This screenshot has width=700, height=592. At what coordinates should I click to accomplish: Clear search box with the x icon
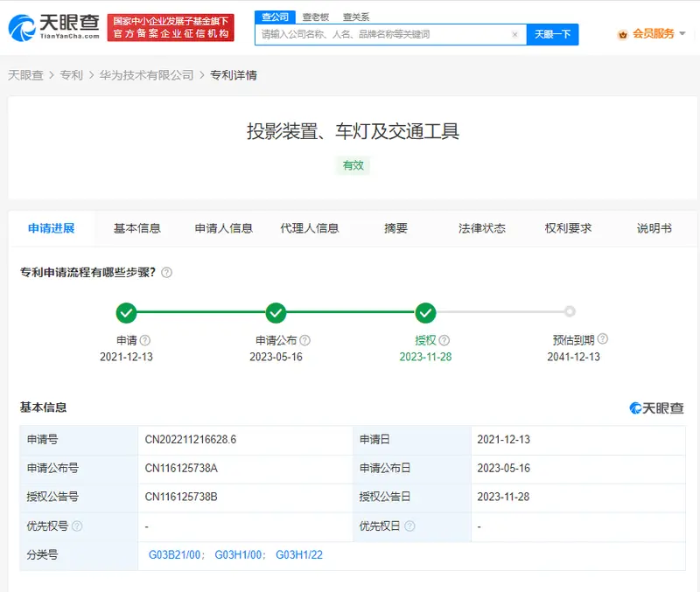(x=514, y=34)
